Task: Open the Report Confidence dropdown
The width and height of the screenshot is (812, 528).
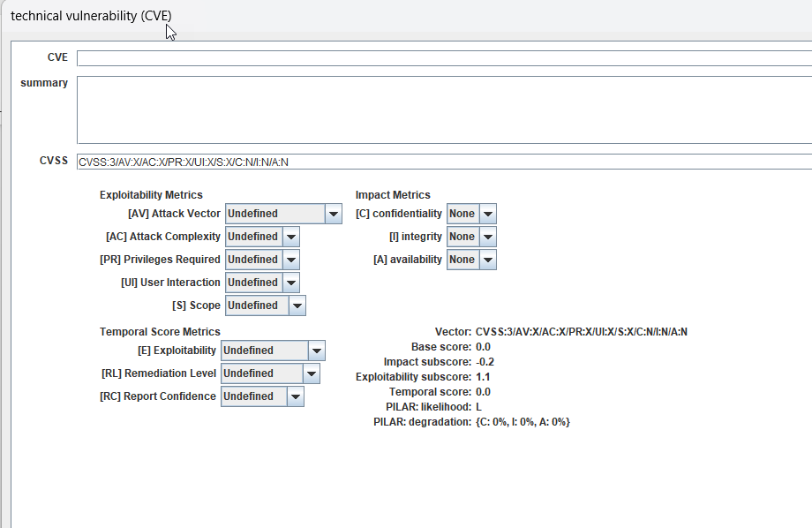Action: pyautogui.click(x=262, y=396)
